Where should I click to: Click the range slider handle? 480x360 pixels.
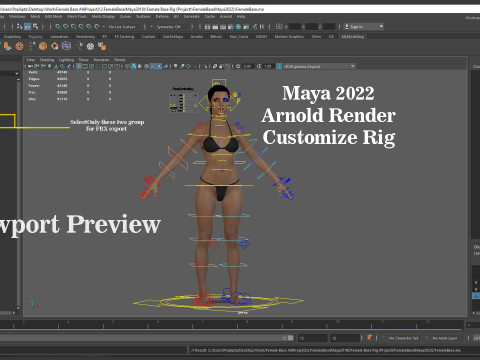(290, 338)
